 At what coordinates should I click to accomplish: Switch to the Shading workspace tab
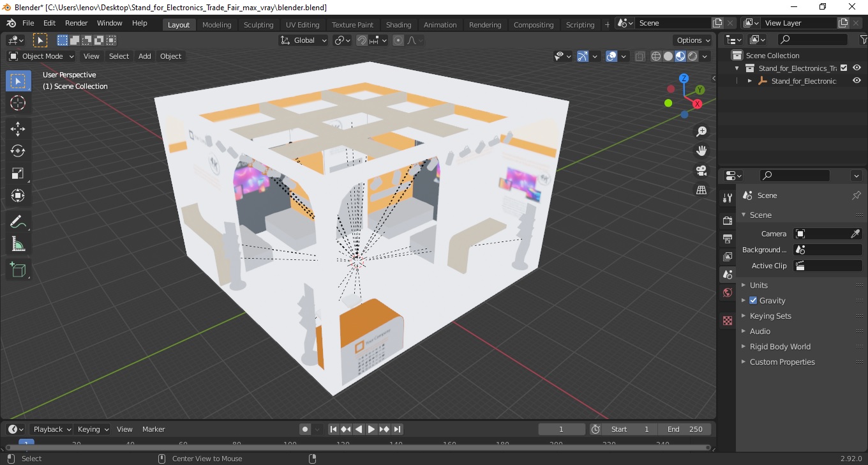click(x=398, y=25)
